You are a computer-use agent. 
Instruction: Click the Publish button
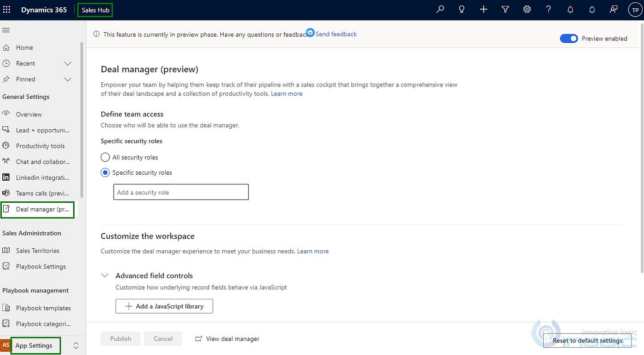[121, 339]
